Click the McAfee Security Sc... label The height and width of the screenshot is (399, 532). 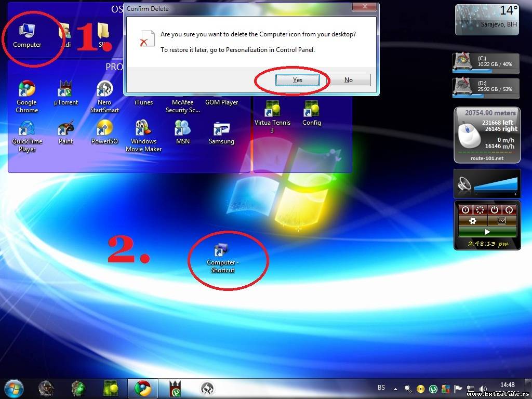(182, 106)
